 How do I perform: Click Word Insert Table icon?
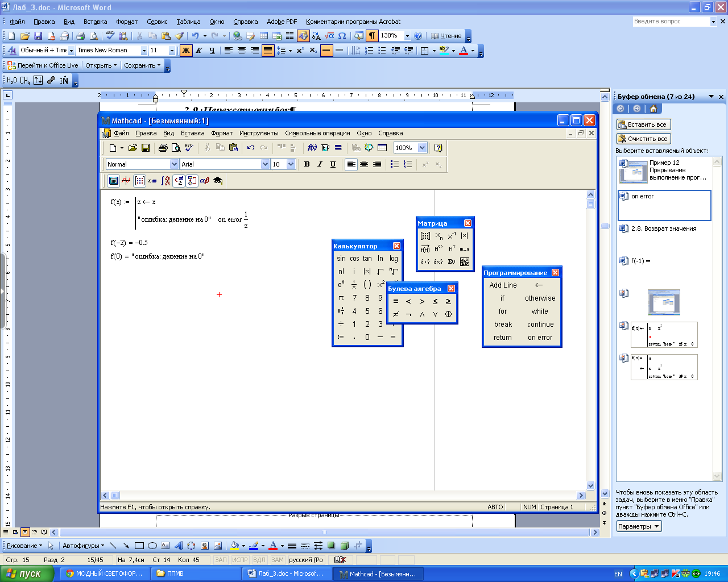point(264,36)
